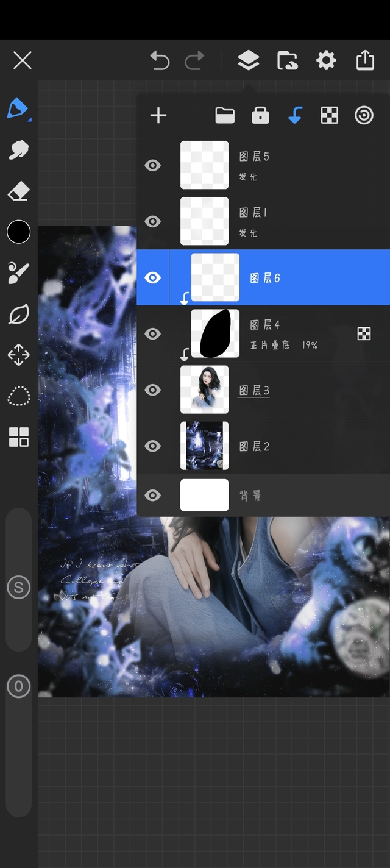
Task: Select the pen brush tool
Action: click(18, 108)
